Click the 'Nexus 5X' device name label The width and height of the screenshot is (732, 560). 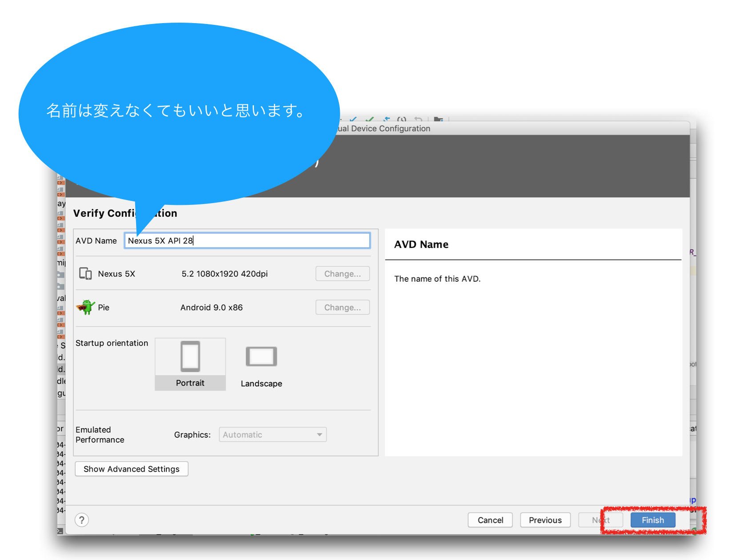pos(117,274)
